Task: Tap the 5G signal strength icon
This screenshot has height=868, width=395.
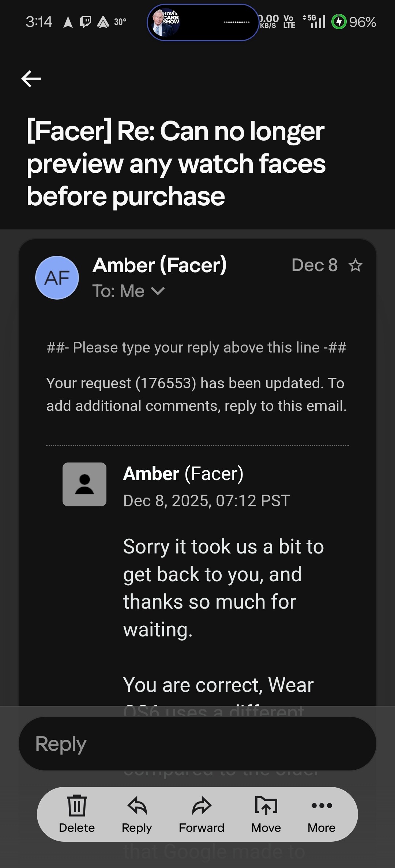Action: (x=315, y=22)
